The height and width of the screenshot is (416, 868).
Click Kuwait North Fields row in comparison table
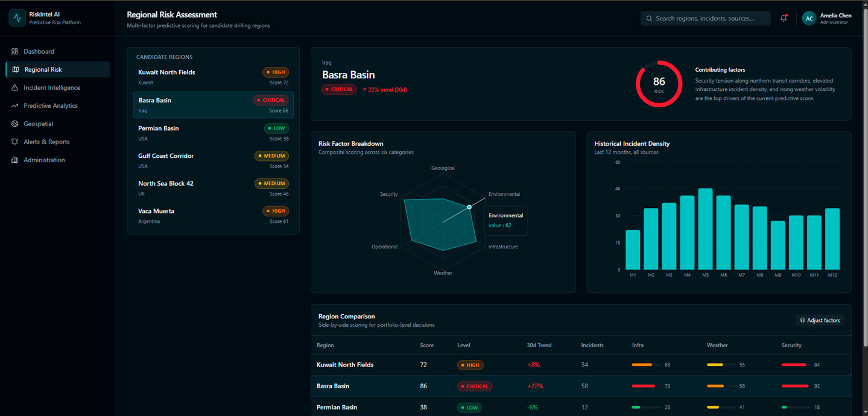[x=581, y=365]
